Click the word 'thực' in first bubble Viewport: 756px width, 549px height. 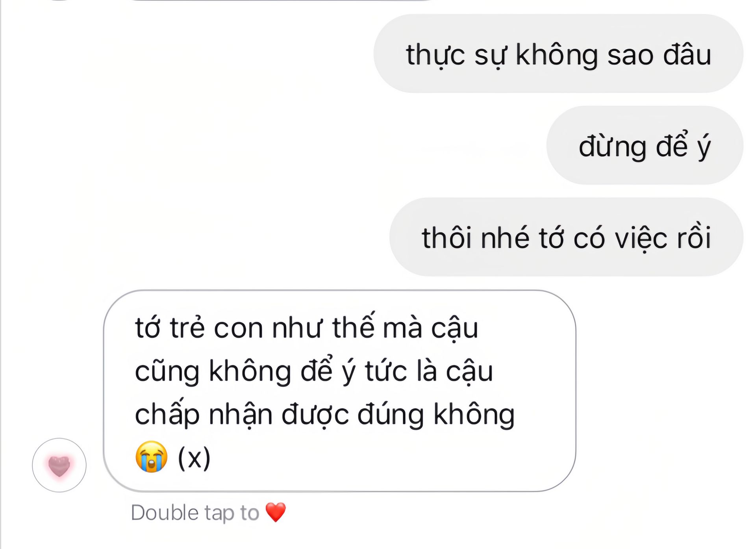click(x=435, y=55)
